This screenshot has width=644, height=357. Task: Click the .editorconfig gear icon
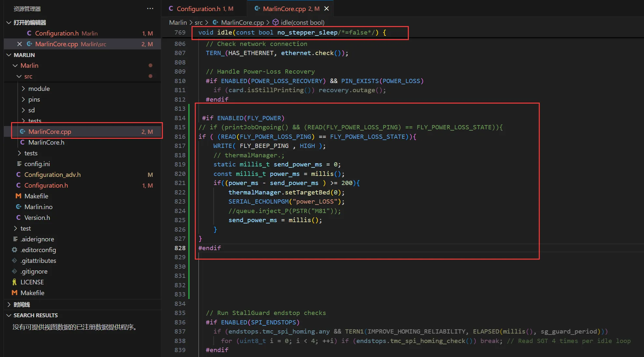point(15,250)
